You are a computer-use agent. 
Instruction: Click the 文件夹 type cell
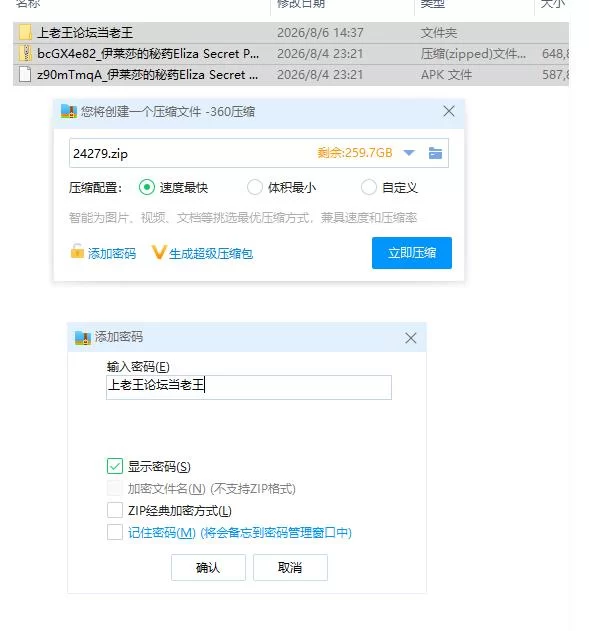pos(439,33)
